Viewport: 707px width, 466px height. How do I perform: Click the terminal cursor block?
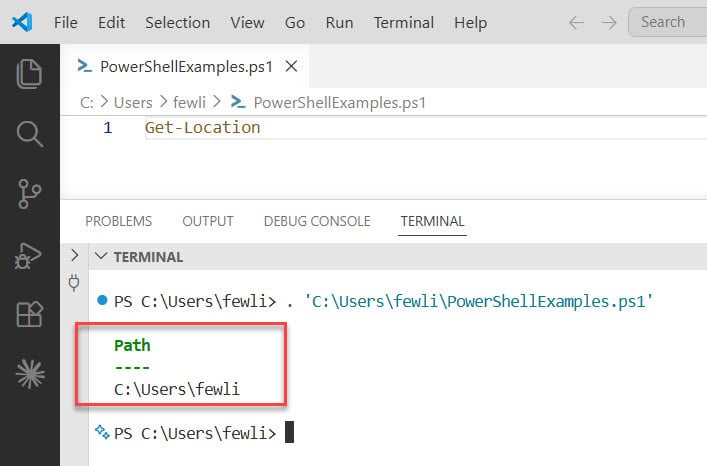pos(289,432)
